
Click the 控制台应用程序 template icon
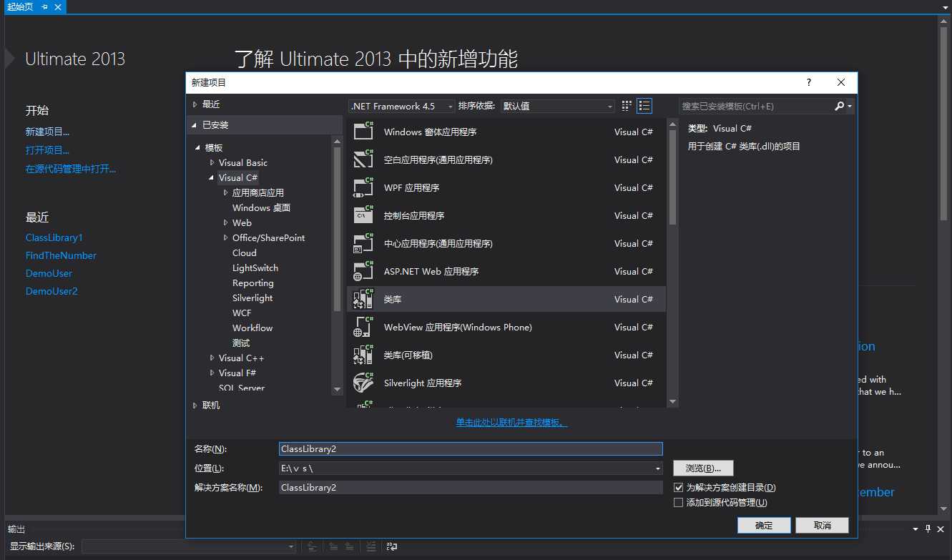tap(363, 215)
